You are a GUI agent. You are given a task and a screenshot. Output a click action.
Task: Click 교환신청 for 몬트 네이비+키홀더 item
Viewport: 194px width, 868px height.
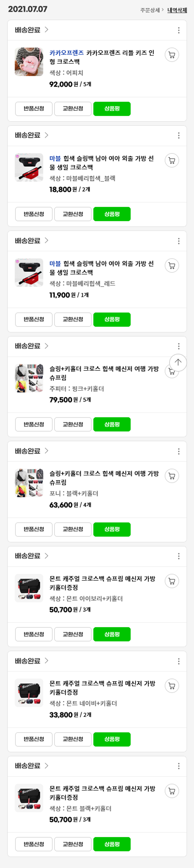73,739
